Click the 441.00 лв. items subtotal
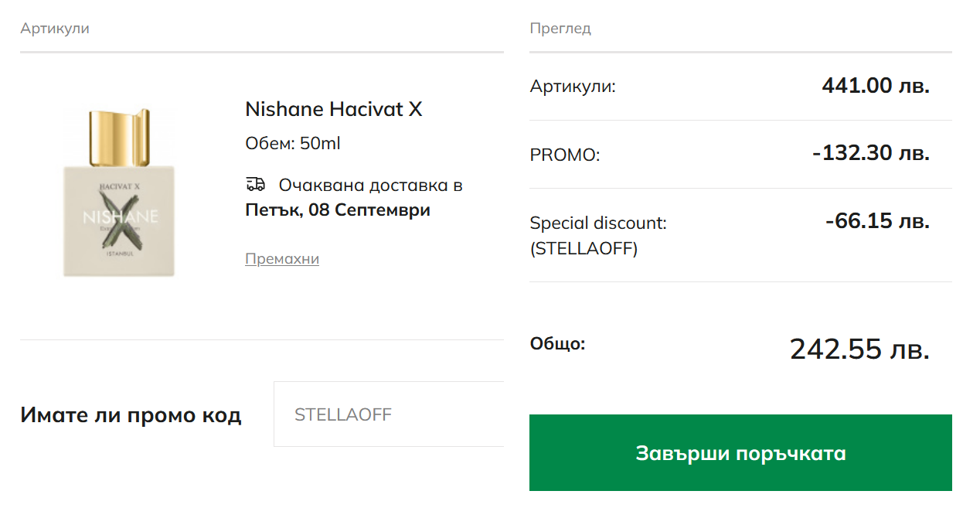The width and height of the screenshot is (980, 508). [876, 85]
